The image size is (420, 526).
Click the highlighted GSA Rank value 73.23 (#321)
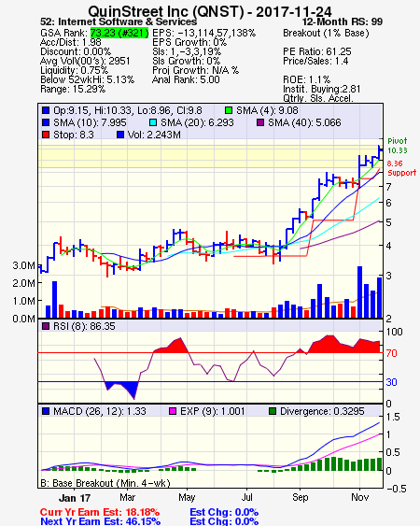(119, 33)
